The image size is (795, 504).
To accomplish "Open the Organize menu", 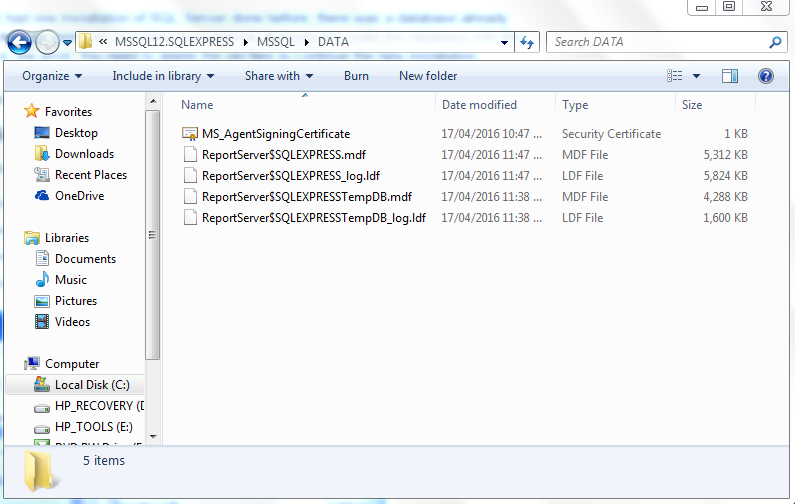I will click(x=52, y=76).
